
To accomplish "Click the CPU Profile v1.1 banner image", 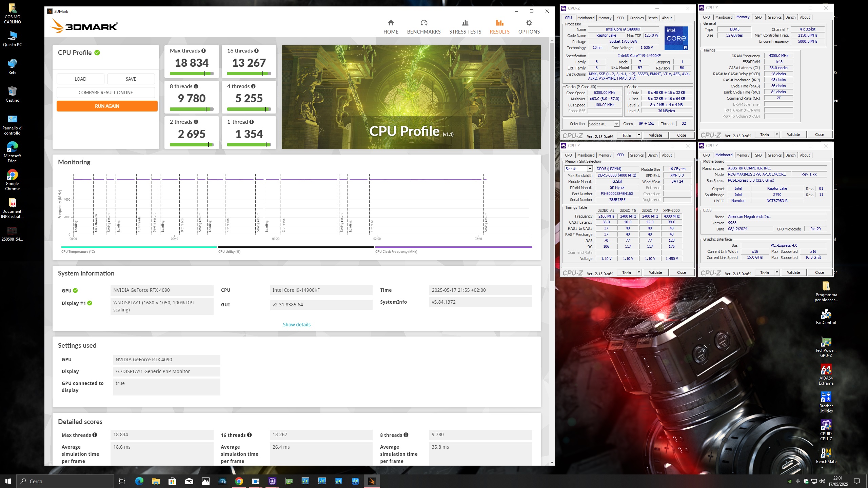I will tap(411, 97).
